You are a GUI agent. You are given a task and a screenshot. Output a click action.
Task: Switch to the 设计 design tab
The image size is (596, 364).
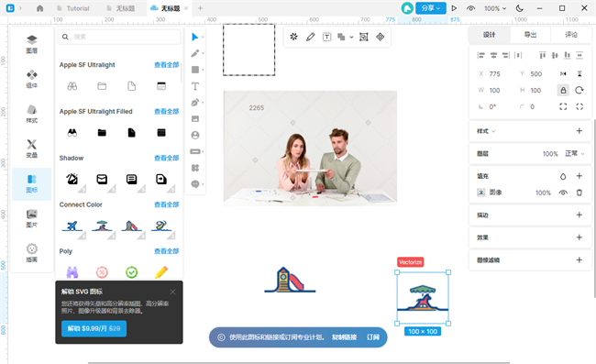pos(490,35)
